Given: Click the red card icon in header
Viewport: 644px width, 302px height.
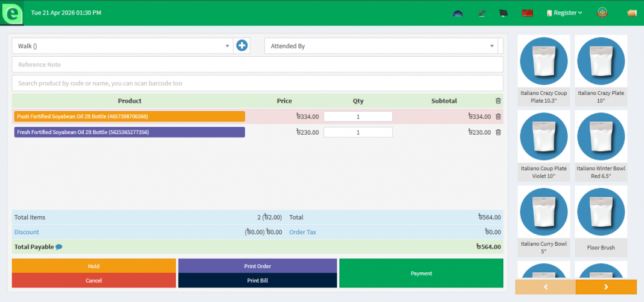Looking at the screenshot, I should pos(528,13).
